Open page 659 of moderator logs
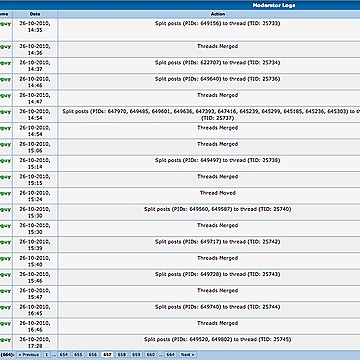This screenshot has width=360, height=360. (136, 355)
